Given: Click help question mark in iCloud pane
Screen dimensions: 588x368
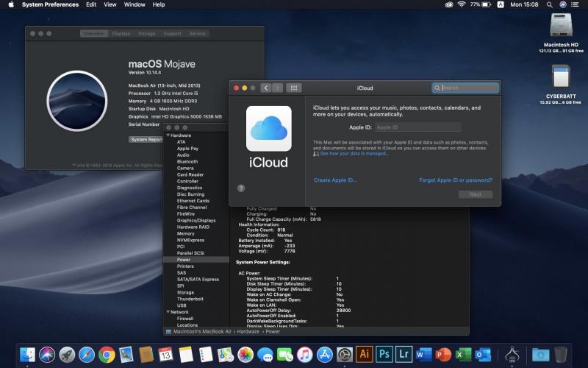Looking at the screenshot, I should (241, 188).
